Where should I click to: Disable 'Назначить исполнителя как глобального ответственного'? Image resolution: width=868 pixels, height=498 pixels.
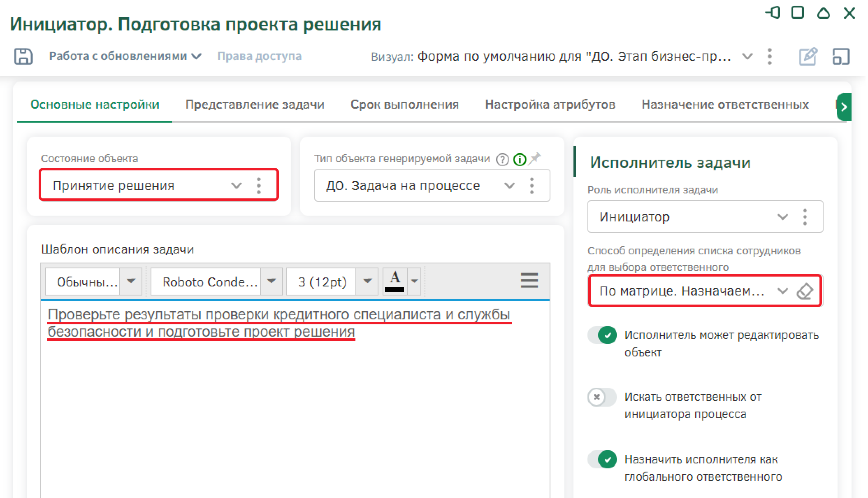pyautogui.click(x=602, y=459)
